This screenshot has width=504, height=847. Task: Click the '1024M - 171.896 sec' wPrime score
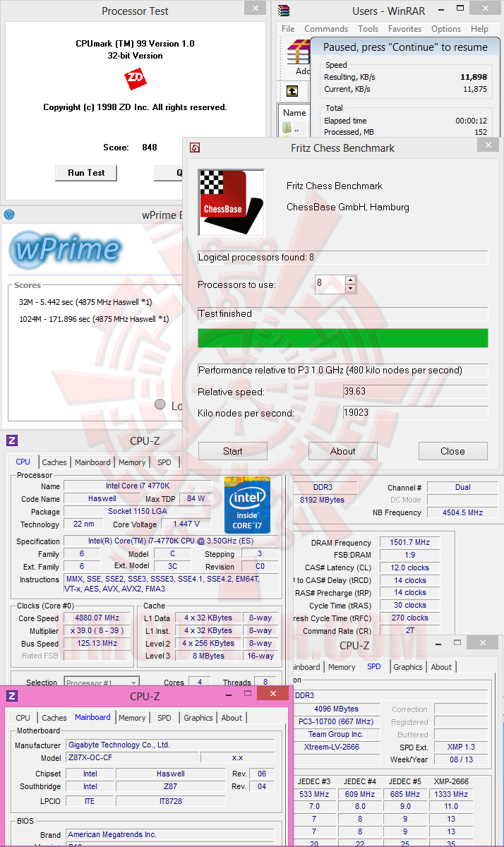point(94,319)
